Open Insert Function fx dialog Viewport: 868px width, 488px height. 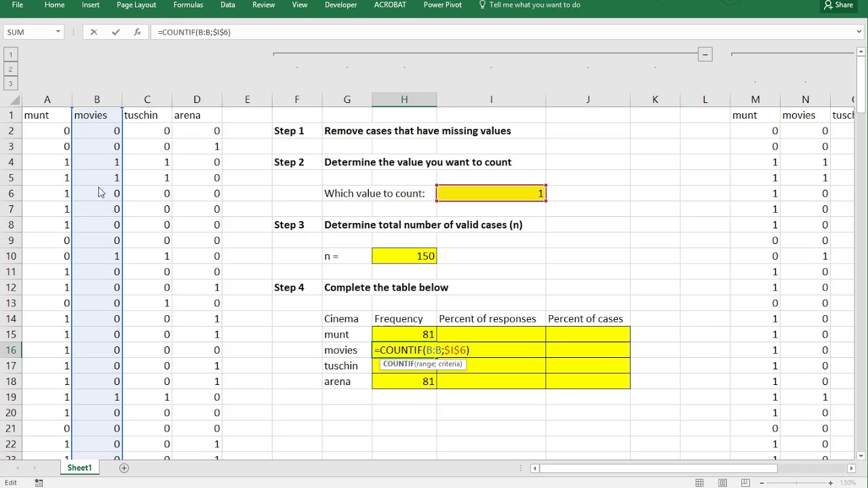(137, 32)
